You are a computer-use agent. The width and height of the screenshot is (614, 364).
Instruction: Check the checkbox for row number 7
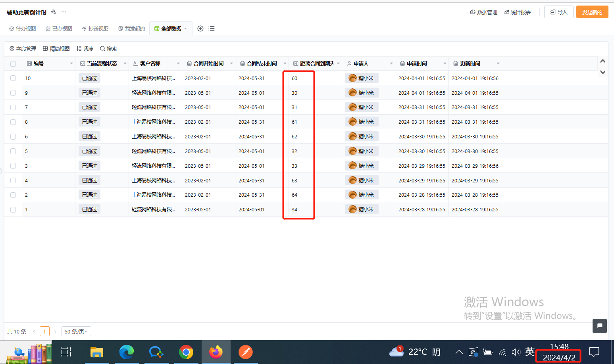pos(13,107)
